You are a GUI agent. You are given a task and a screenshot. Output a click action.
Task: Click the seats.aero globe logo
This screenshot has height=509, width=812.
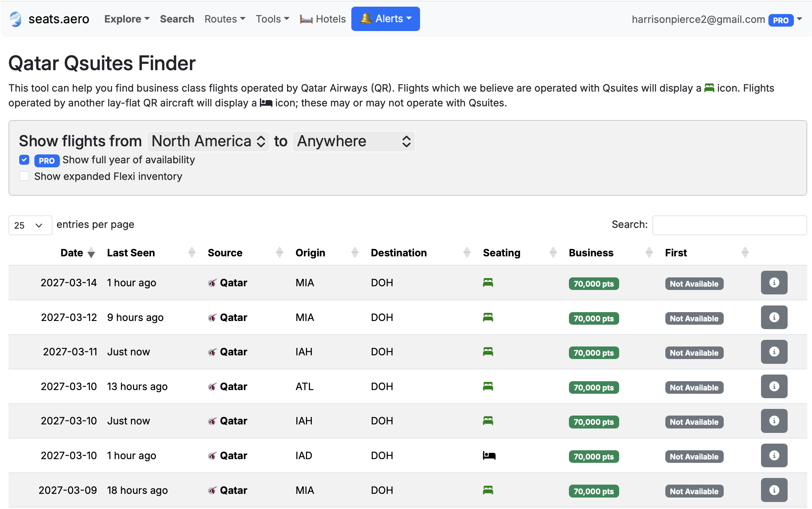[16, 19]
